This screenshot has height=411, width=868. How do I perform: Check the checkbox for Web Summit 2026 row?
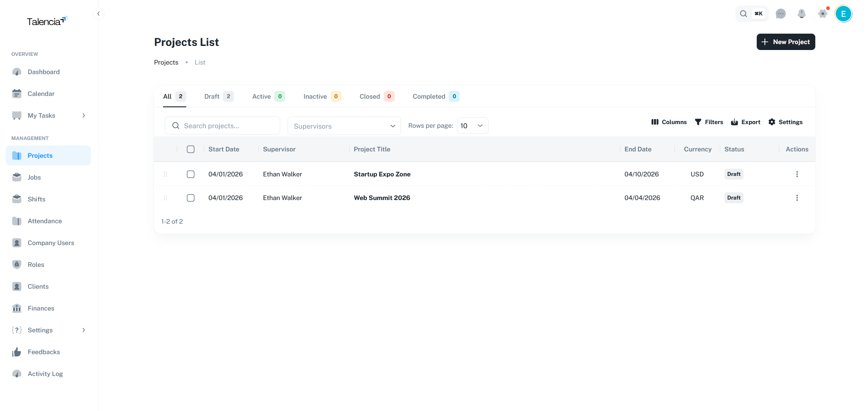pos(190,198)
